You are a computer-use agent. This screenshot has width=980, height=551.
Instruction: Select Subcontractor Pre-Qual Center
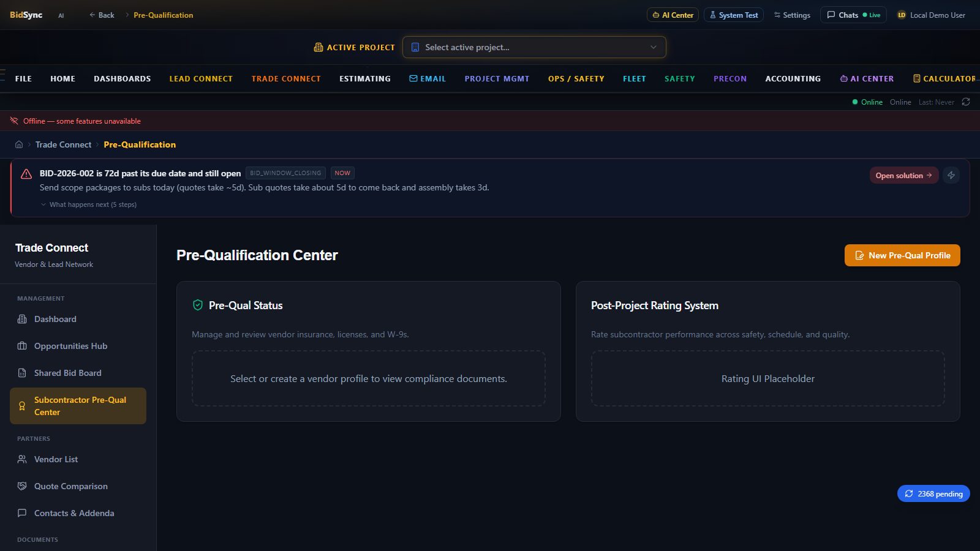click(78, 406)
